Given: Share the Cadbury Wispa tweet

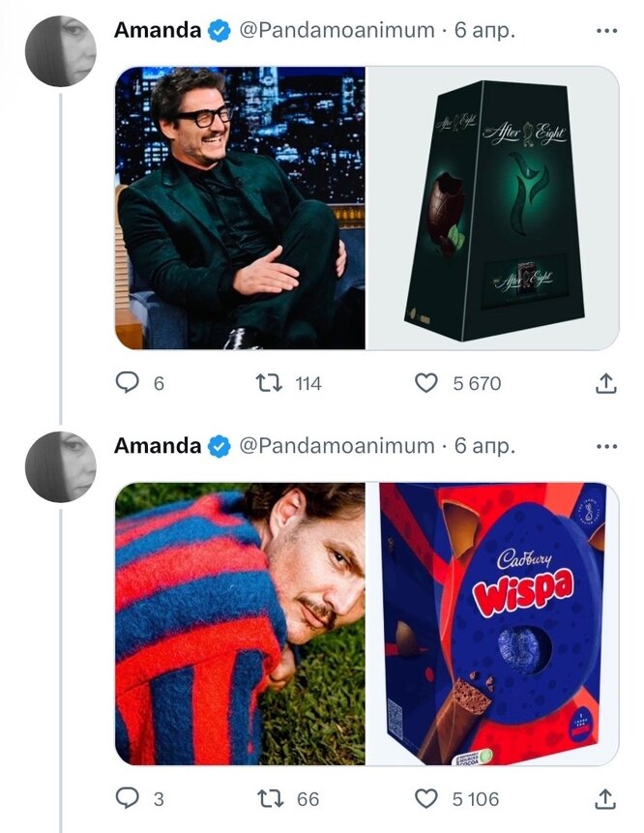Looking at the screenshot, I should [x=605, y=799].
